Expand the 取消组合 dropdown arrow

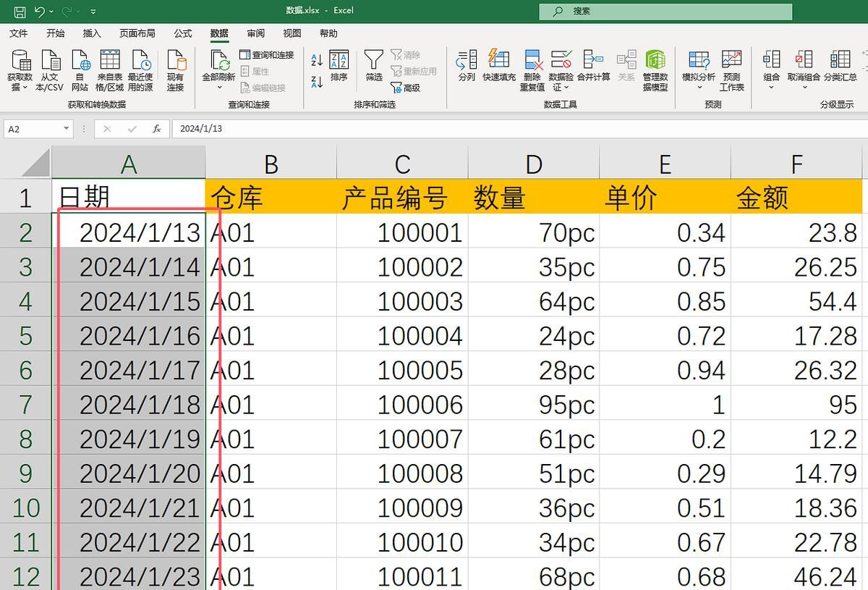point(804,88)
